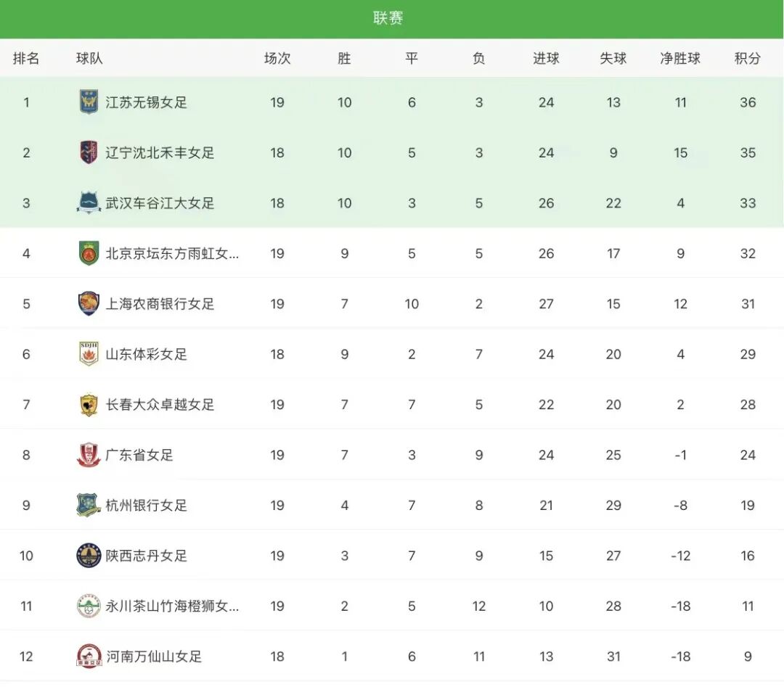Click the 北京京坛东方雨虹 team crest

(x=89, y=252)
